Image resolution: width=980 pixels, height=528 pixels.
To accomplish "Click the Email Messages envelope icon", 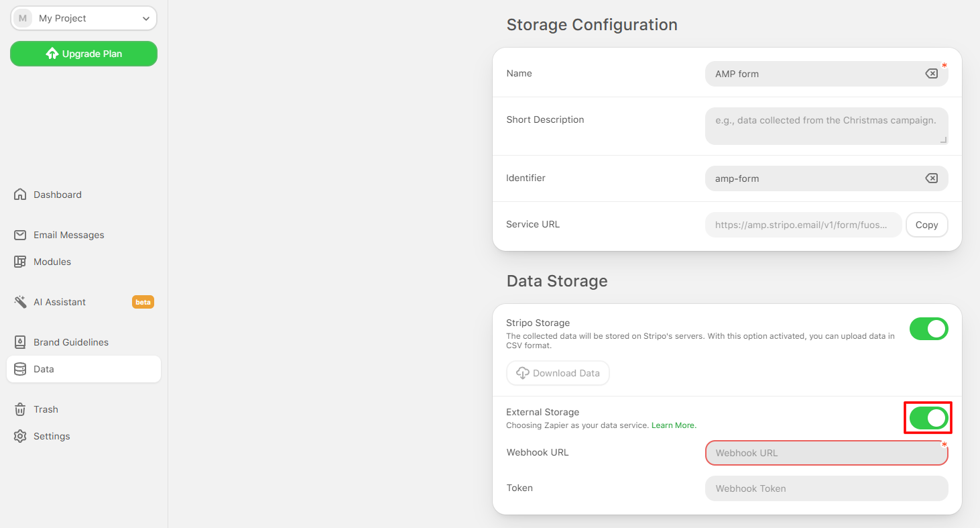I will [20, 235].
